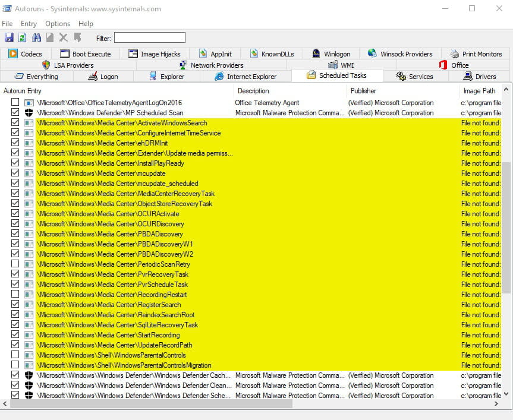Sort by the Autorun Entry column header
Image resolution: width=513 pixels, height=420 pixels.
(x=117, y=91)
